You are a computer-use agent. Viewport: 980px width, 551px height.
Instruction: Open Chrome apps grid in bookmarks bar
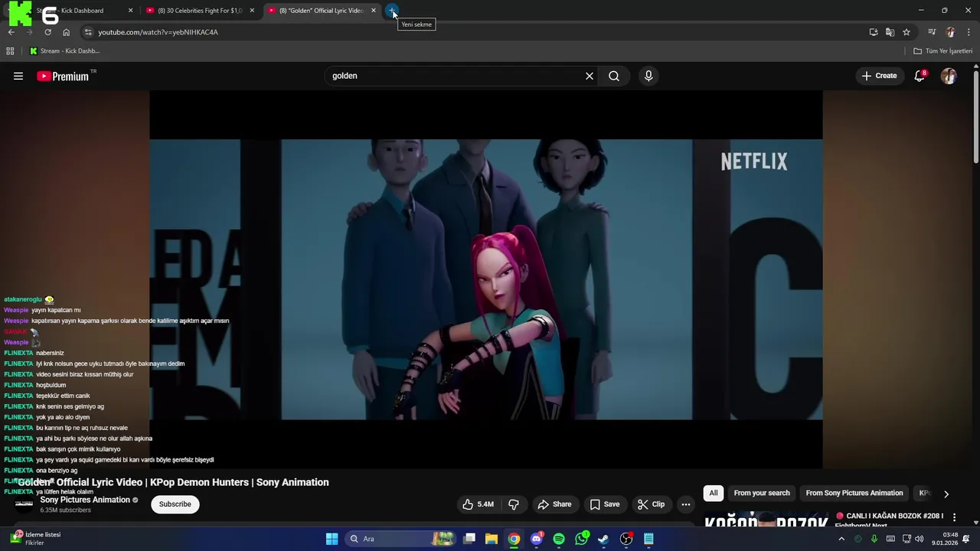pos(10,51)
